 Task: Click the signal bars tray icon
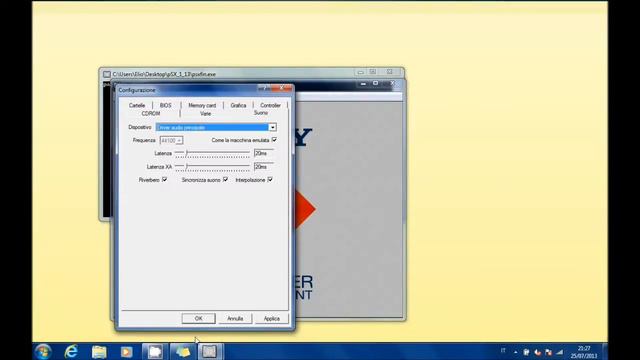(x=560, y=352)
